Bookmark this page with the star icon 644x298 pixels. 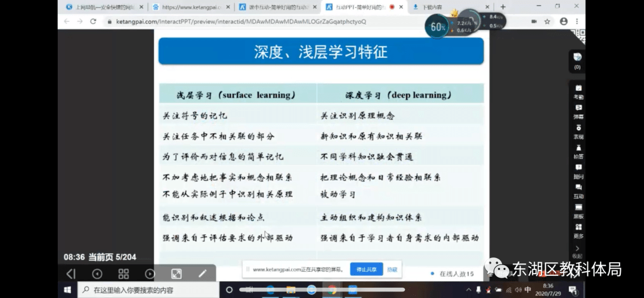pos(547,21)
